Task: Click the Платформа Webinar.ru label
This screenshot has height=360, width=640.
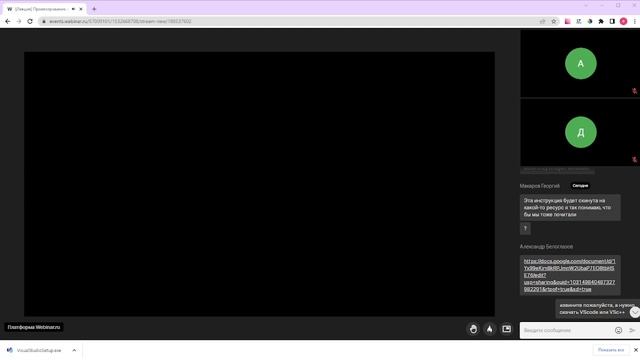Action: pyautogui.click(x=34, y=327)
